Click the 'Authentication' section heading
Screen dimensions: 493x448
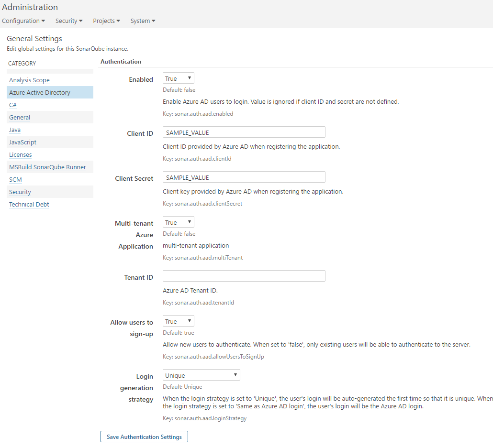(121, 62)
